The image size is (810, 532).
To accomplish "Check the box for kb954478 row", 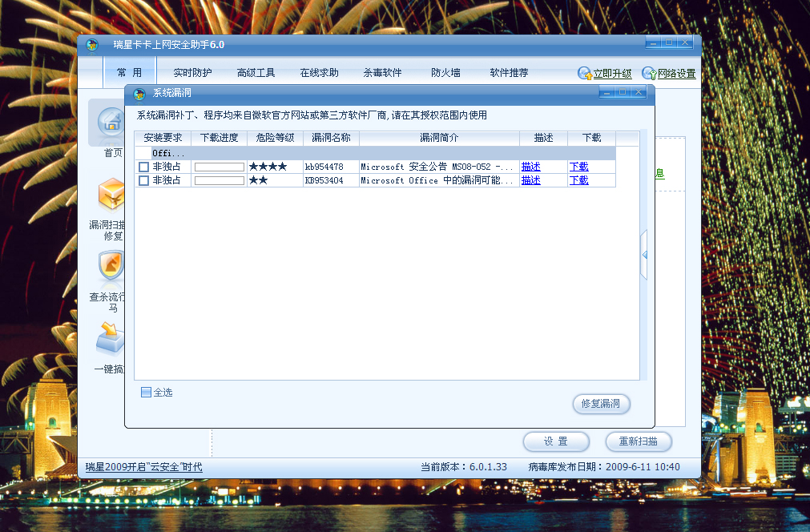I will pos(143,167).
